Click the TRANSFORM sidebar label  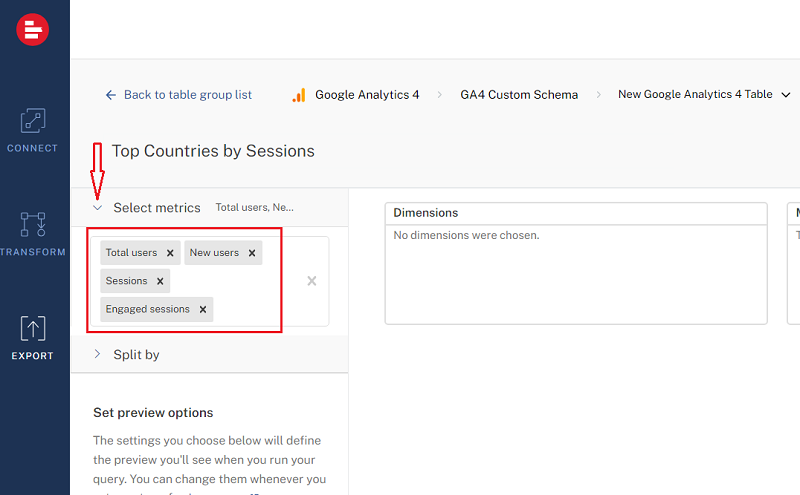pyautogui.click(x=33, y=252)
